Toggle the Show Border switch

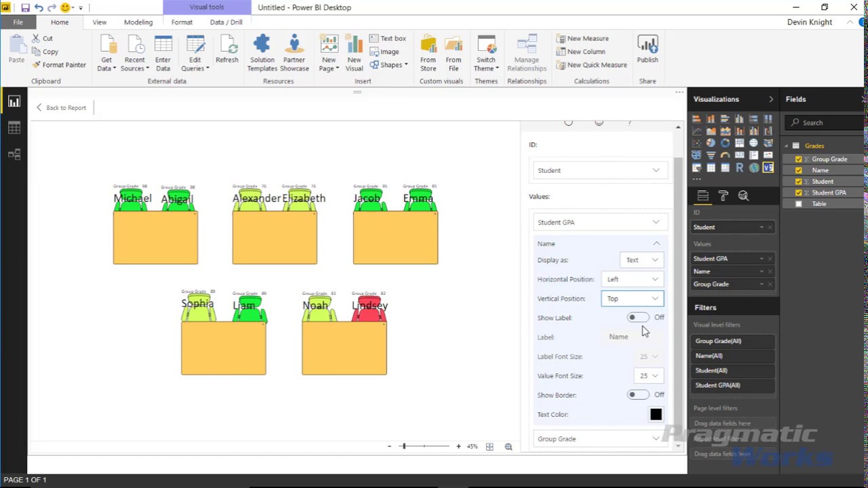(637, 394)
